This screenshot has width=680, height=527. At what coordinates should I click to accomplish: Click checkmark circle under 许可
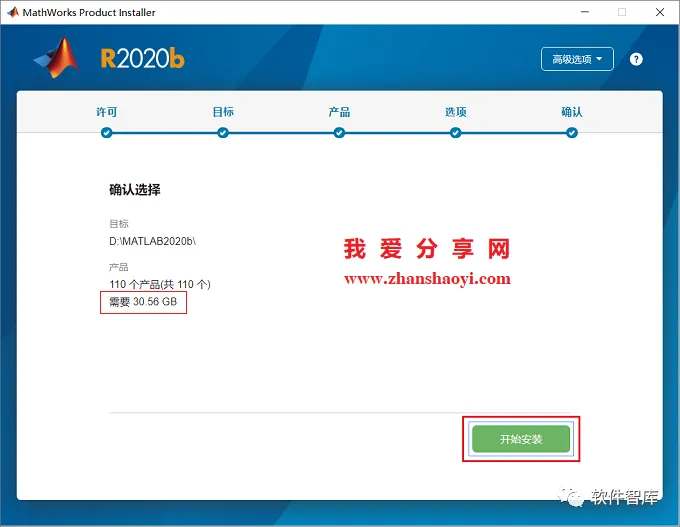[107, 133]
